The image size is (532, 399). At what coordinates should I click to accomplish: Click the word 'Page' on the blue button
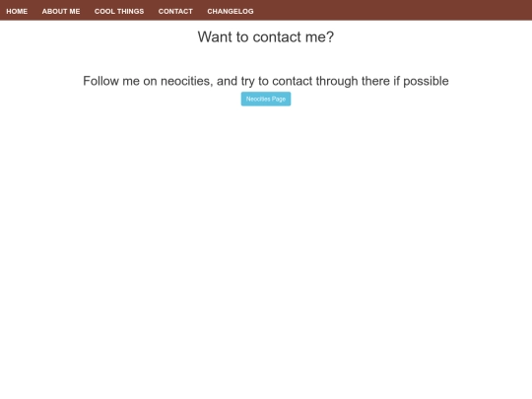279,100
